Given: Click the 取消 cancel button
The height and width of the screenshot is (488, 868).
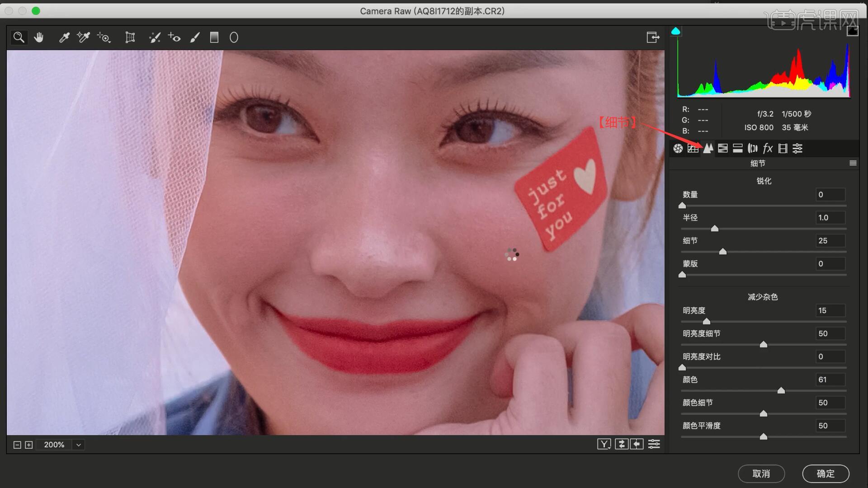Looking at the screenshot, I should click(x=761, y=474).
